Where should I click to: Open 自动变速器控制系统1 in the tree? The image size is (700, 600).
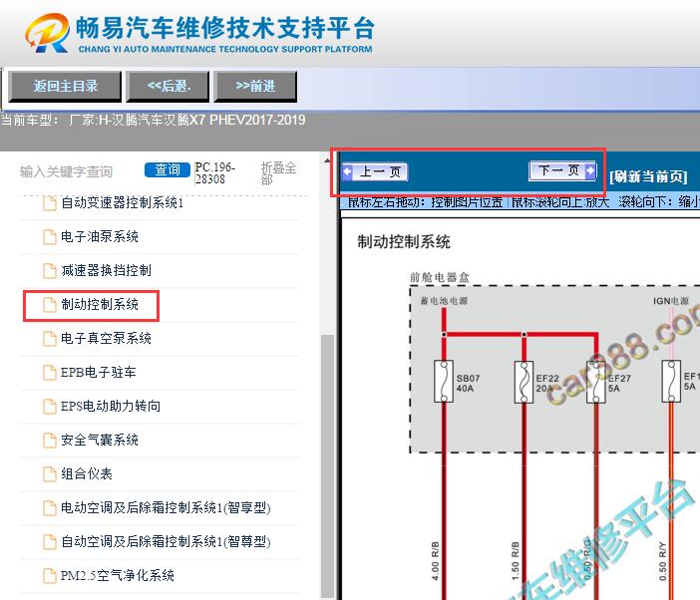(122, 203)
